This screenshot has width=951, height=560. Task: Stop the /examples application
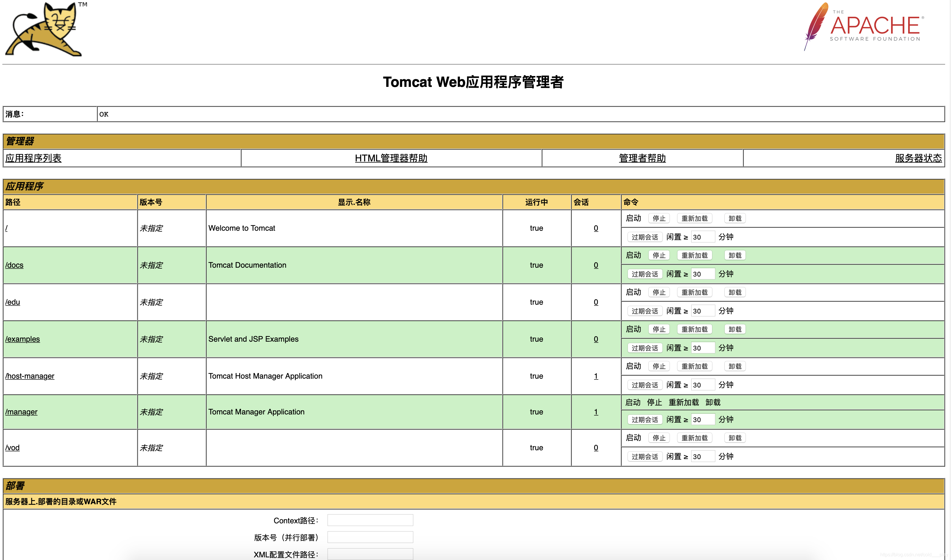(659, 329)
